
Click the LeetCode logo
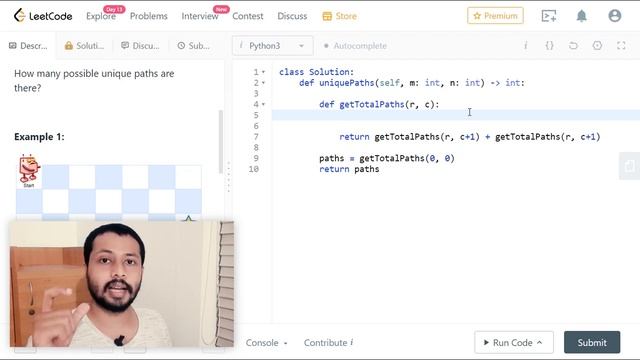43,16
